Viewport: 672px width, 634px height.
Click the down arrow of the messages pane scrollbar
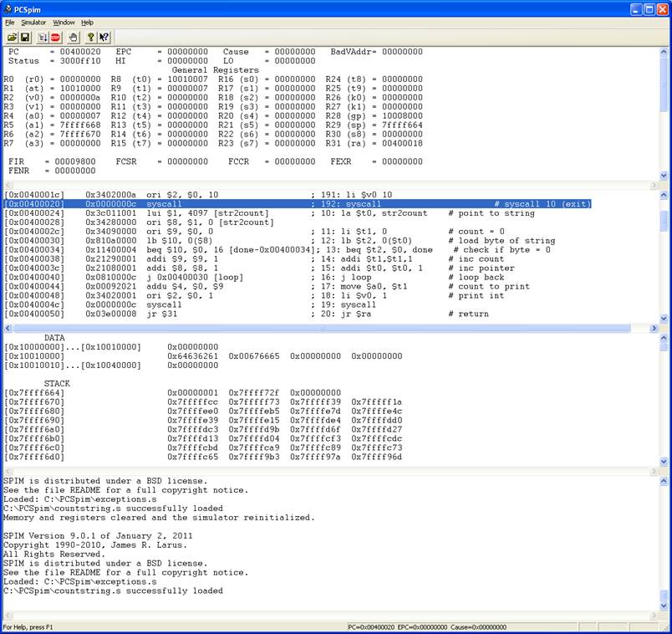point(664,606)
